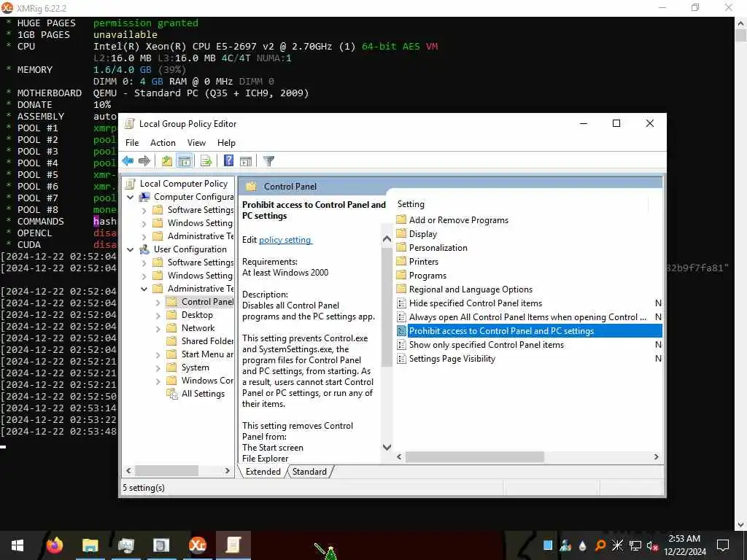
Task: Click settings list horizontal scroll right arrow
Action: point(657,457)
